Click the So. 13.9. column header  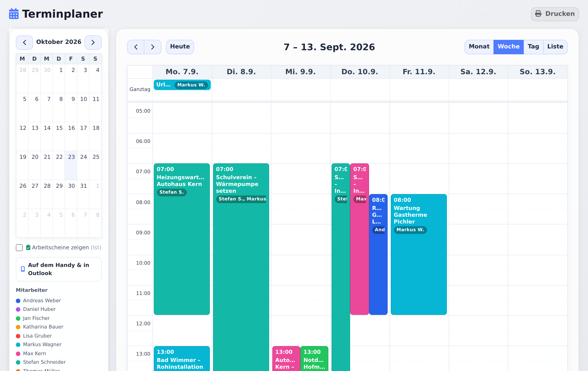click(x=537, y=71)
